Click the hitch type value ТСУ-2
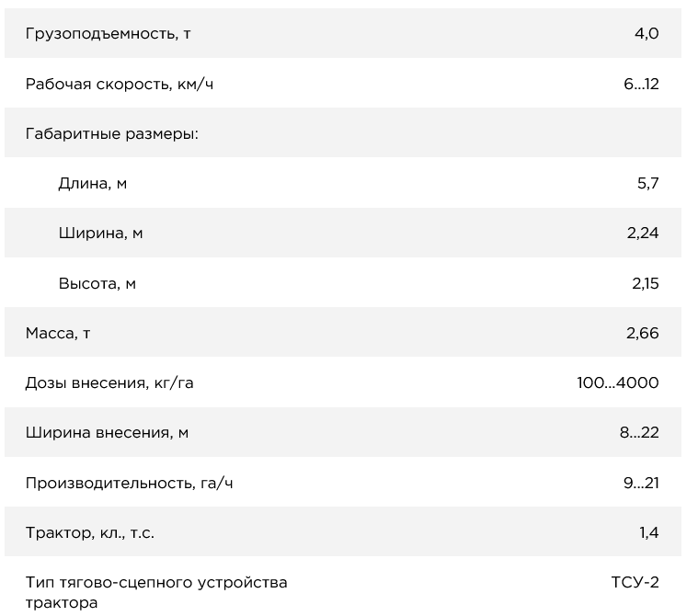The width and height of the screenshot is (698, 616). coord(635,582)
